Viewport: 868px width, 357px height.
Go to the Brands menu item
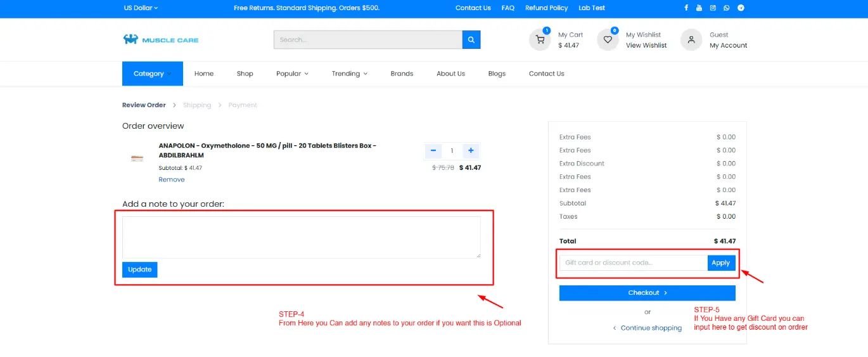click(402, 74)
